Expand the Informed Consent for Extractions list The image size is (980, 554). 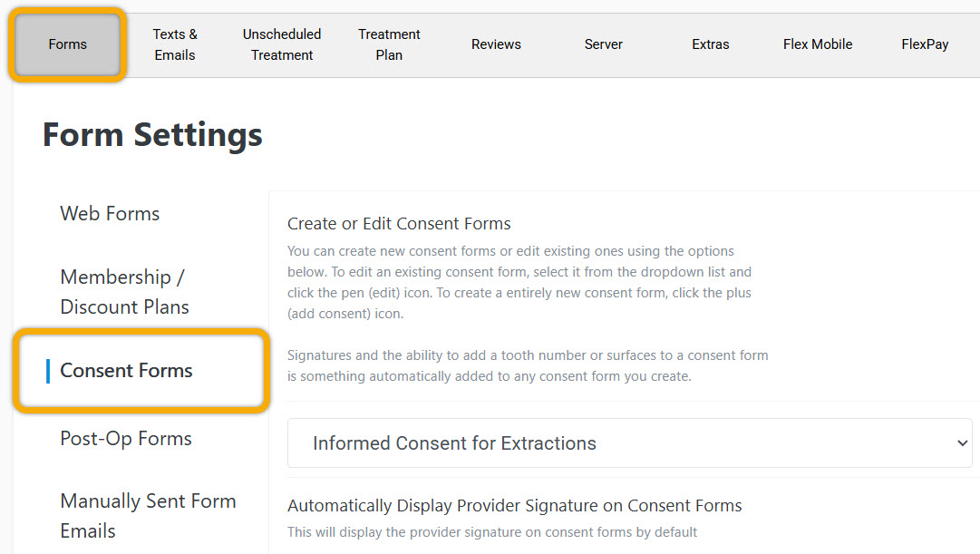click(629, 442)
